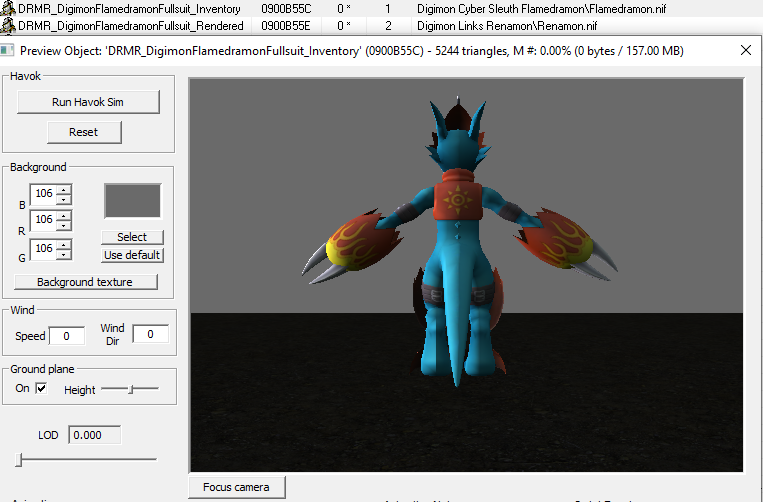Image resolution: width=763 pixels, height=502 pixels.
Task: Click the Renamon.nif model path
Action: click(507, 26)
